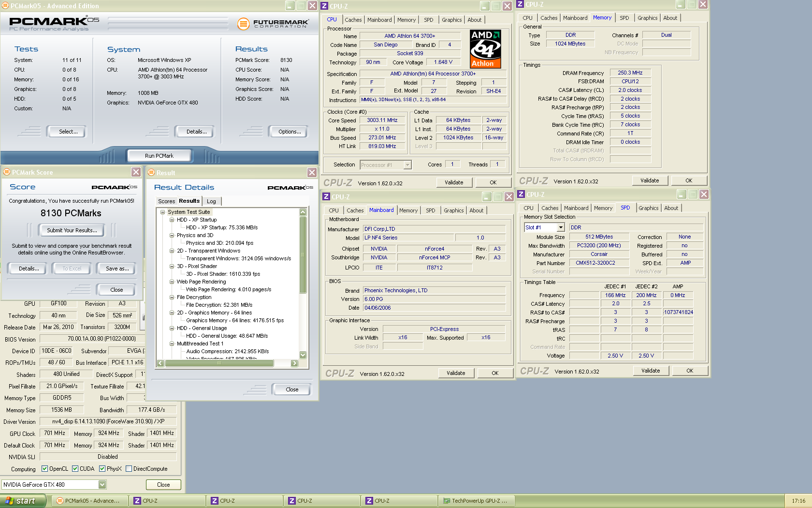
Task: Click Run PCMark button
Action: point(159,156)
